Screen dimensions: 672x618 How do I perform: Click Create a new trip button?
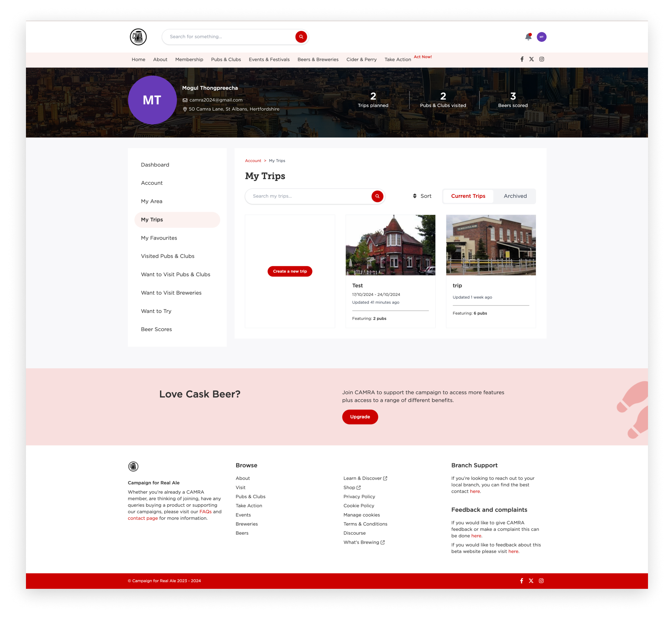click(290, 271)
